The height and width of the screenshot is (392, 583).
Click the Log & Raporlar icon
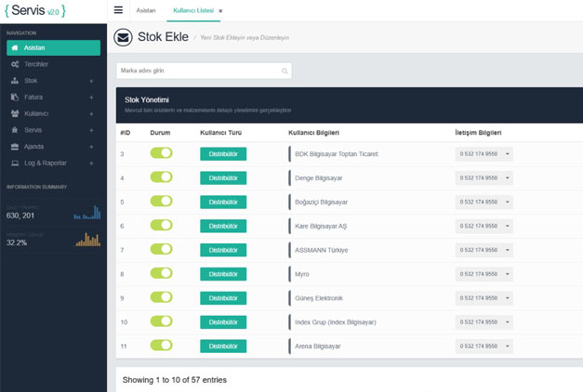tap(15, 163)
